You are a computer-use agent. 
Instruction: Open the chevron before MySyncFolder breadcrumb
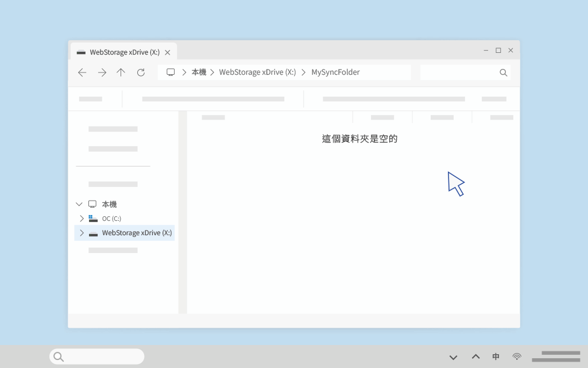click(x=303, y=72)
